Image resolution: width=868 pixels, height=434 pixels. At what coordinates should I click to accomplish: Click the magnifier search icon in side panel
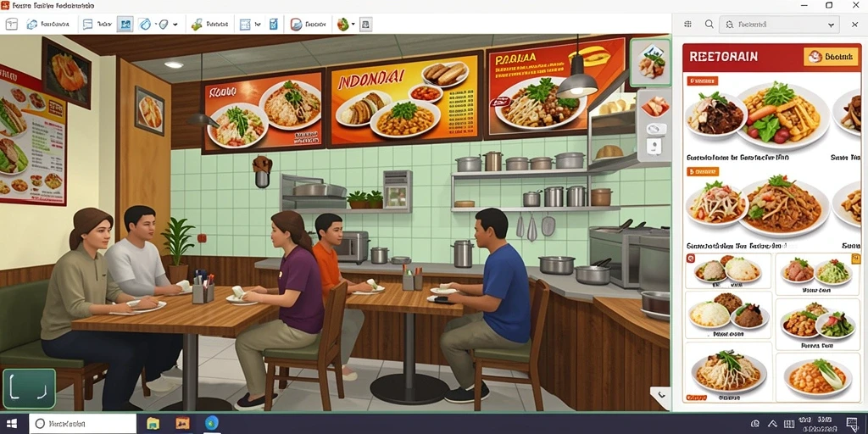(x=709, y=25)
